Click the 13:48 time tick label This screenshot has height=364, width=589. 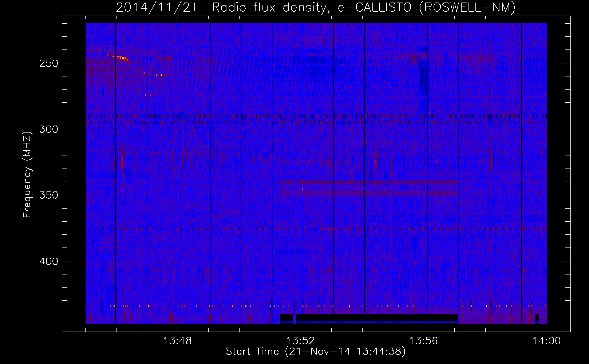[x=178, y=341]
